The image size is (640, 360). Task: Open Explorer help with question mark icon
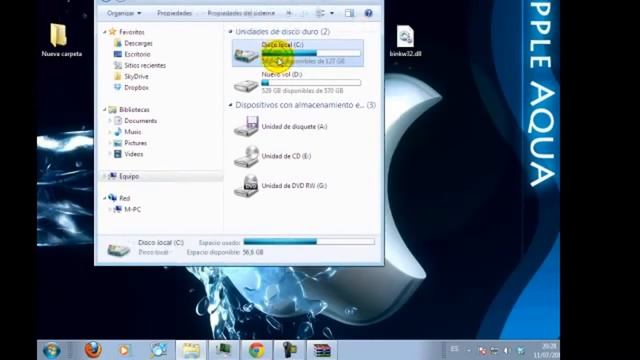click(x=369, y=13)
